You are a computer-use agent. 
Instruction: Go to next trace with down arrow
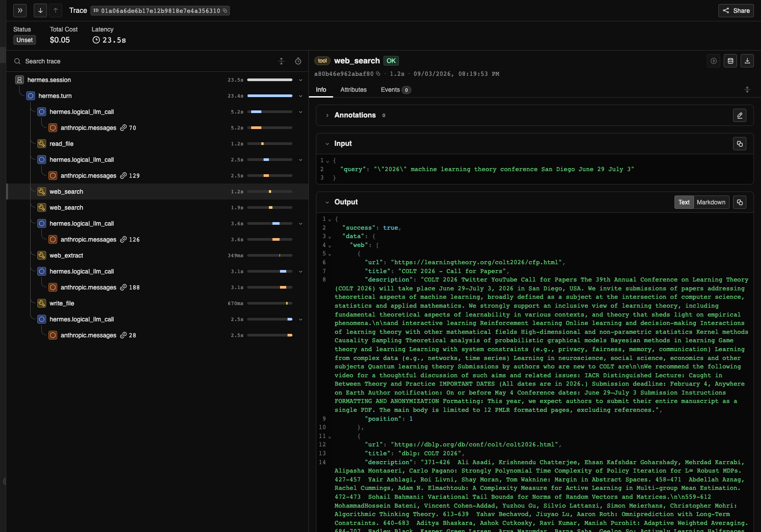40,11
